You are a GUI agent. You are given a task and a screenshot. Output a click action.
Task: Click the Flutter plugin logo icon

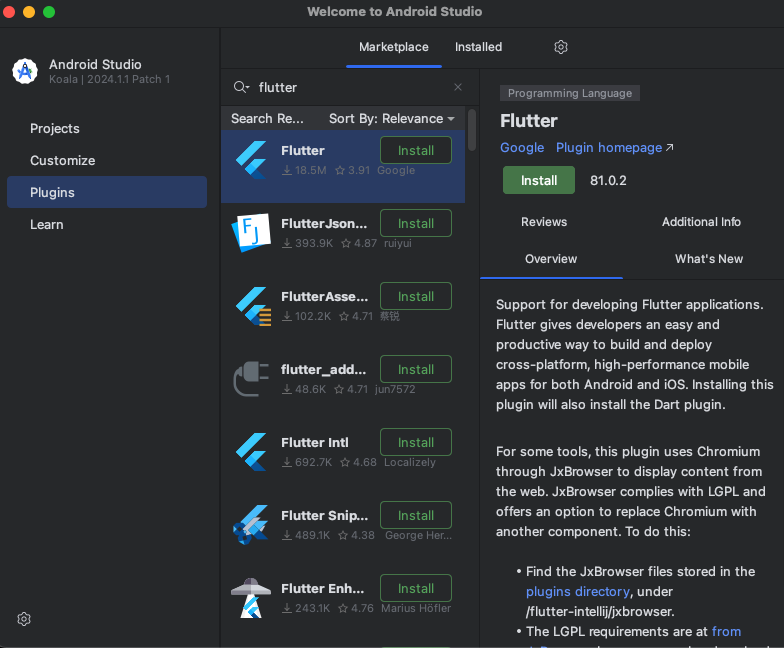(x=251, y=160)
